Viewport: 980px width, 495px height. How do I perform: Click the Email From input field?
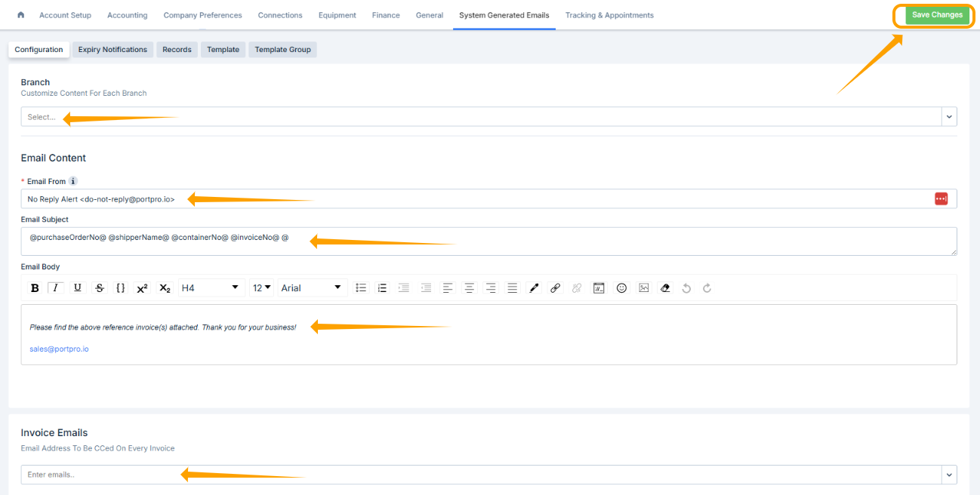(x=488, y=198)
